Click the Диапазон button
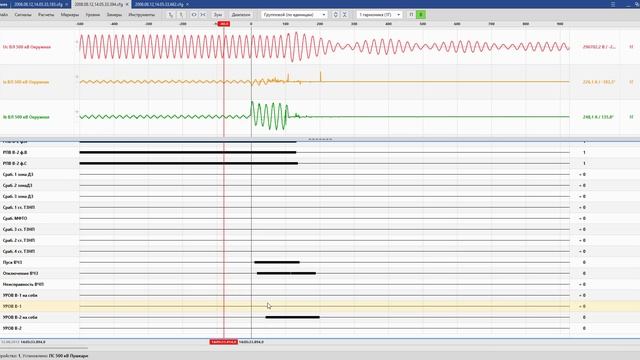The height and width of the screenshot is (360, 640). click(241, 15)
